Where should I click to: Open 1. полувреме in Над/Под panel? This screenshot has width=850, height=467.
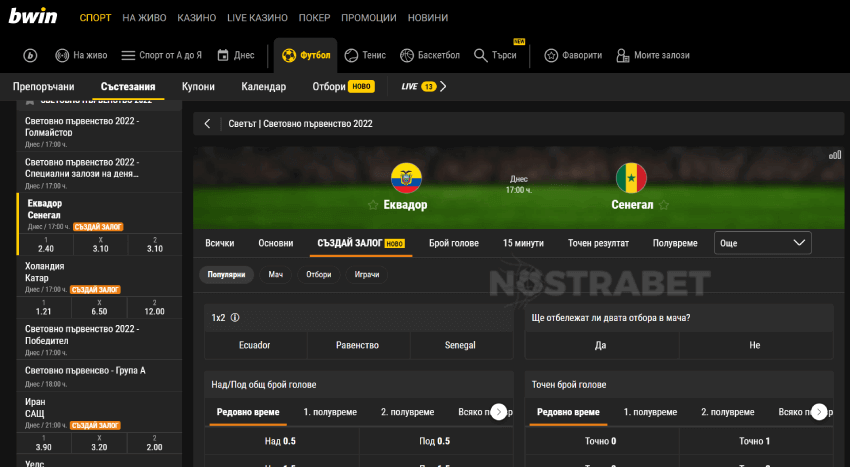(330, 412)
